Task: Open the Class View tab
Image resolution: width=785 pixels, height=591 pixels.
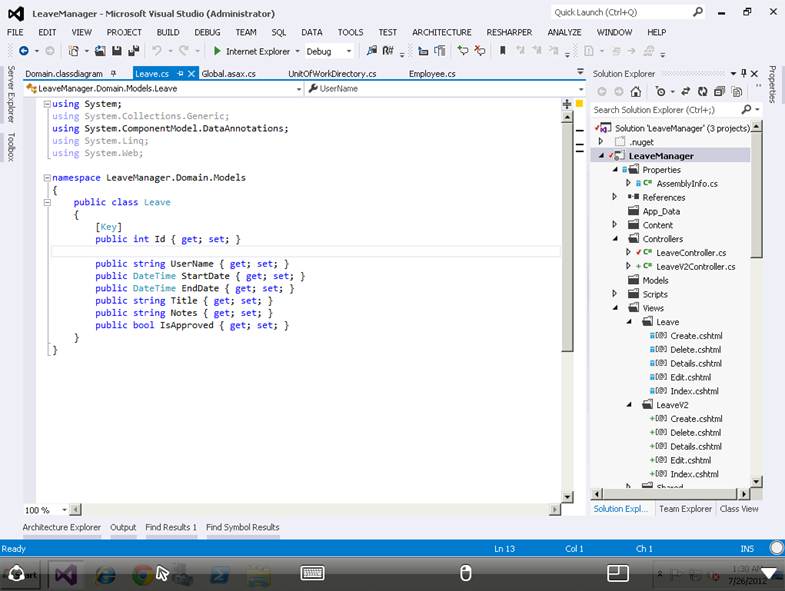Action: (x=739, y=509)
